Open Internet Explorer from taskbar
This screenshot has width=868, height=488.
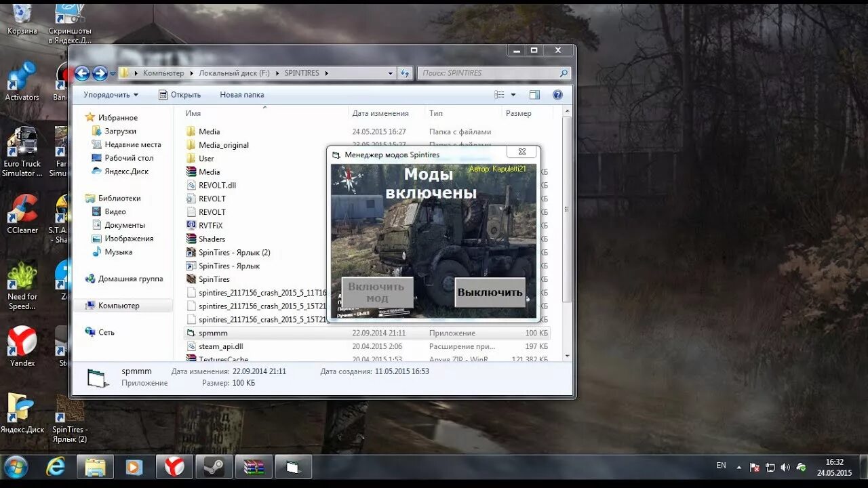point(56,467)
